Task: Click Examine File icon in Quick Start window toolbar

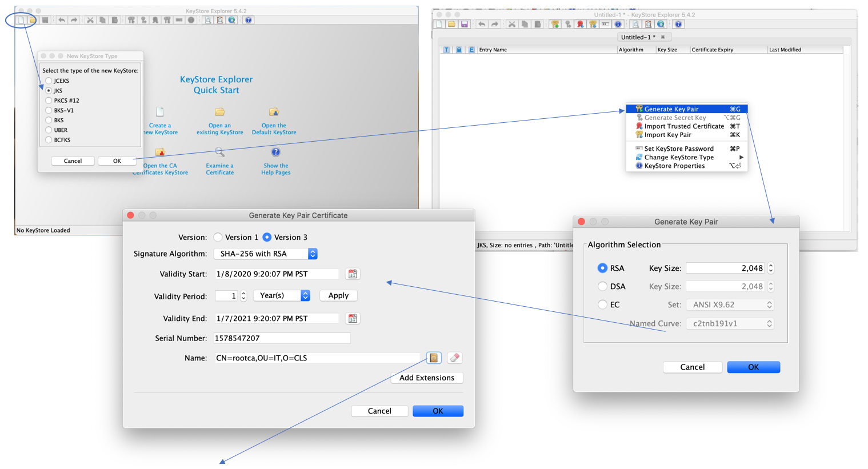Action: pyautogui.click(x=208, y=20)
